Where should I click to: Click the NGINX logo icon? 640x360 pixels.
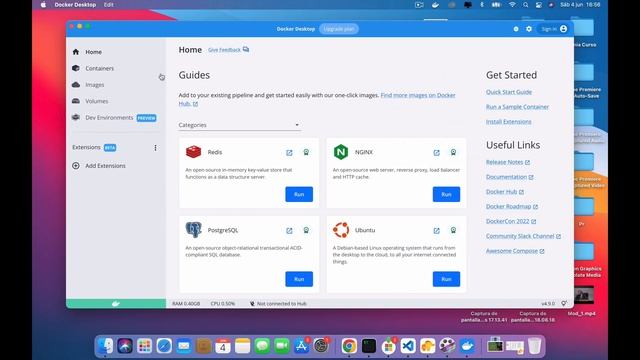coord(341,152)
